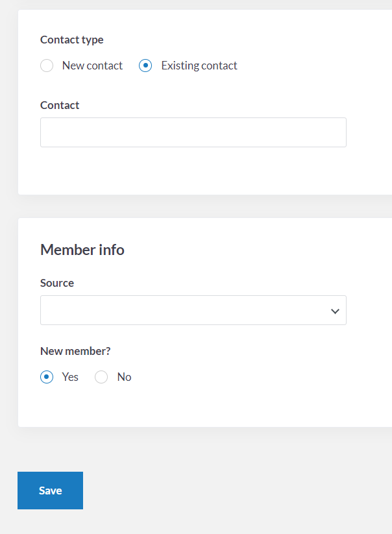Click the "Source" field label
Viewport: 392px width, 534px height.
point(57,283)
